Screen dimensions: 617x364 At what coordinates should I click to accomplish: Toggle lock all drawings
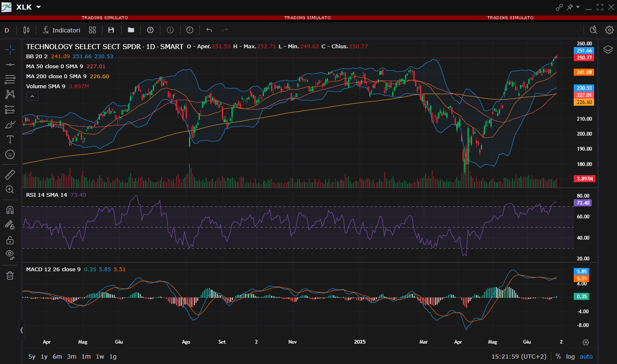pos(10,240)
